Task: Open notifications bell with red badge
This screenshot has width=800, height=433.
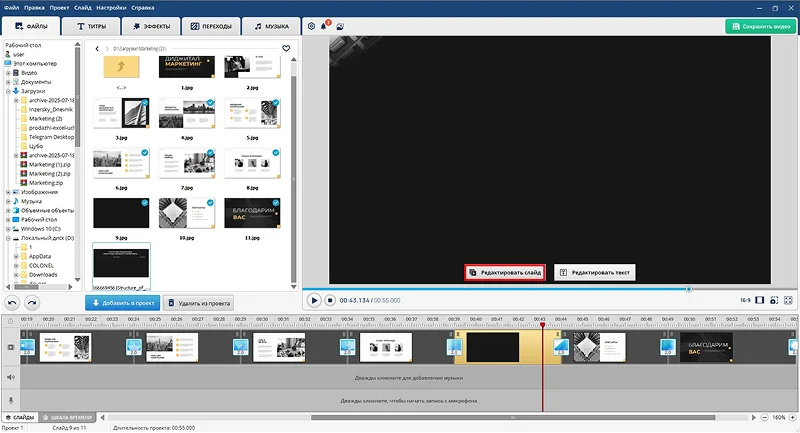Action: click(x=324, y=26)
